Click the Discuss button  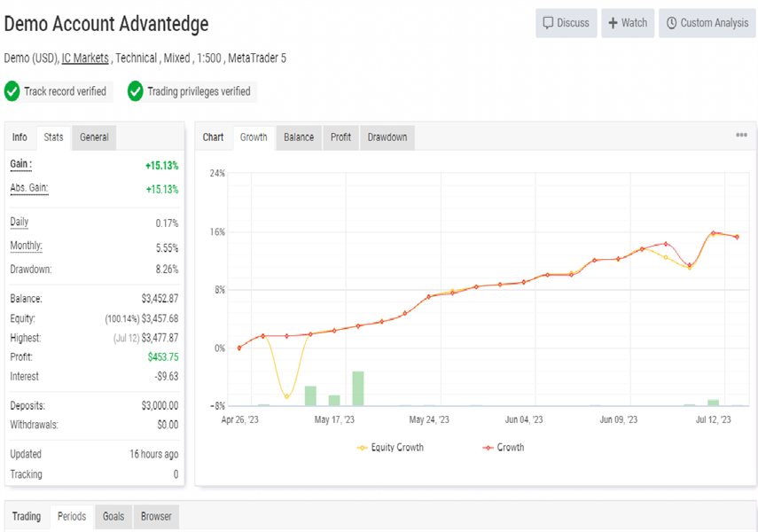[566, 23]
